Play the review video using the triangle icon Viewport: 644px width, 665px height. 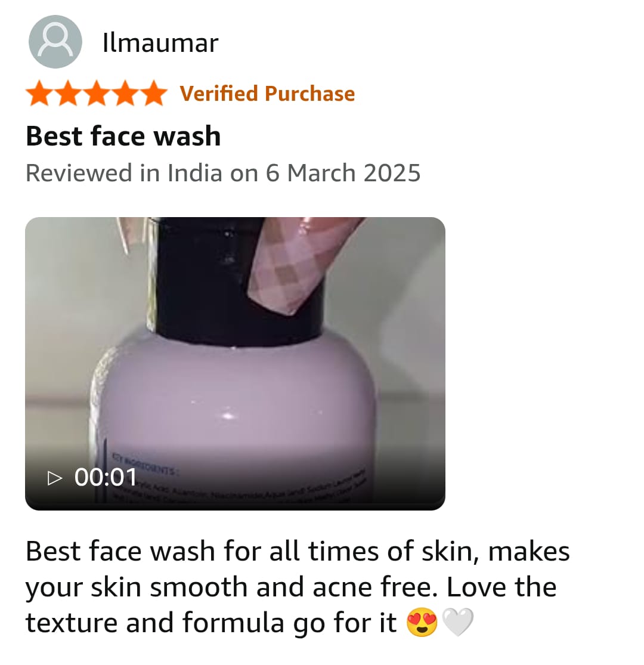(x=54, y=478)
